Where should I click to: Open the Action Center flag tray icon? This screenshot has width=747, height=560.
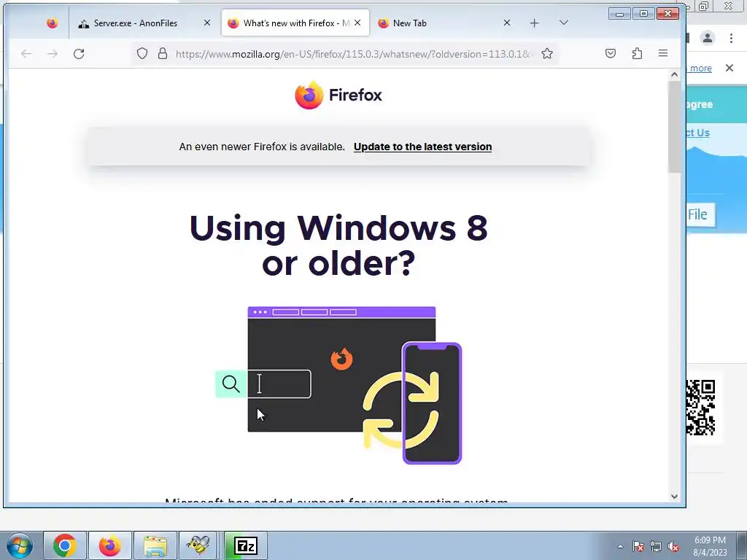click(638, 546)
